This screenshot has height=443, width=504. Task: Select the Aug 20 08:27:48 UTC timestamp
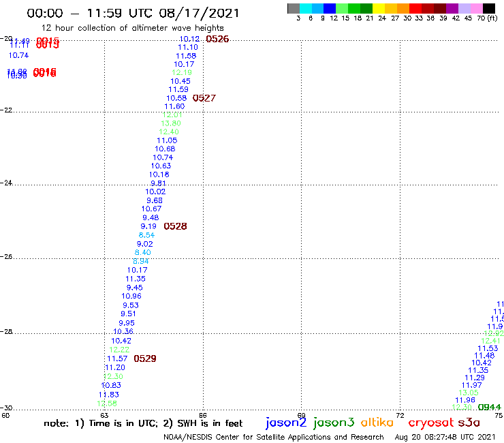(x=445, y=437)
